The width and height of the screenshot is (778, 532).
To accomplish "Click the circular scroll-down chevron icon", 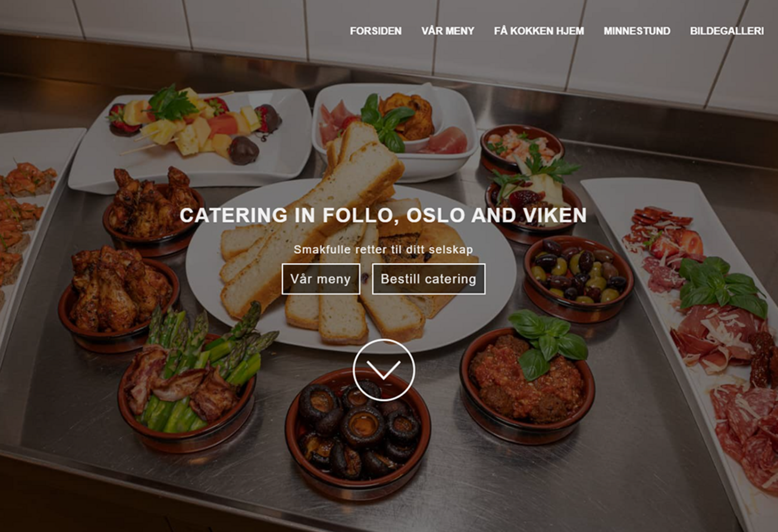I will pos(383,370).
